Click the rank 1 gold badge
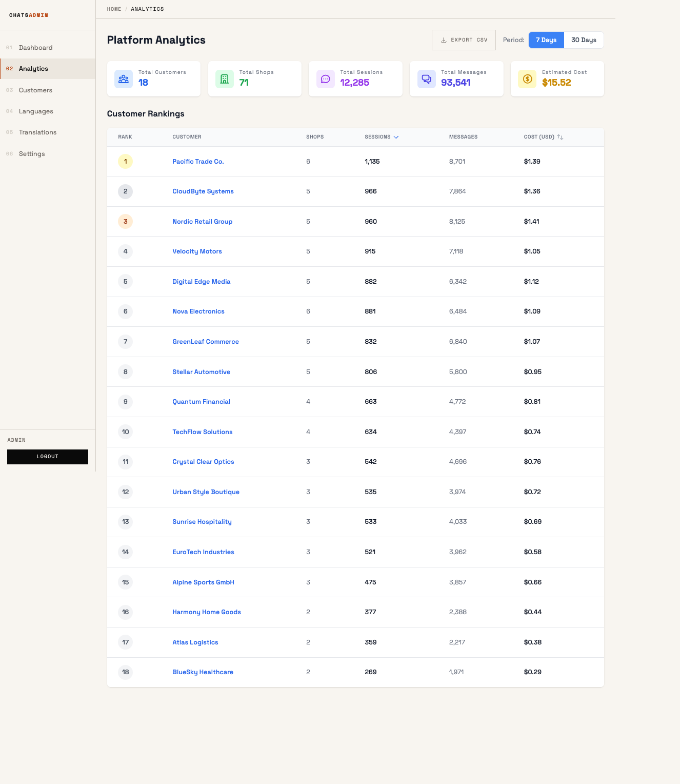 click(x=125, y=161)
